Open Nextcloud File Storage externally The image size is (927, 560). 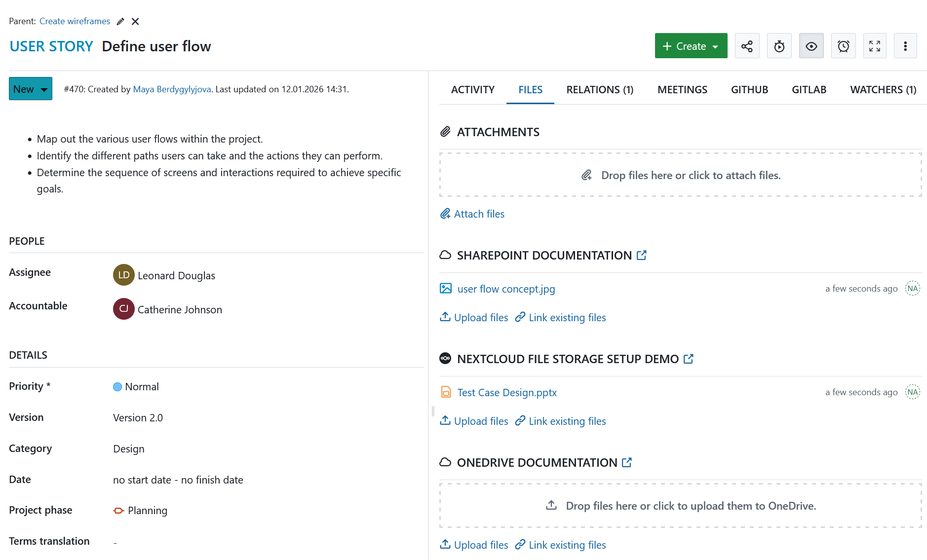(x=689, y=359)
